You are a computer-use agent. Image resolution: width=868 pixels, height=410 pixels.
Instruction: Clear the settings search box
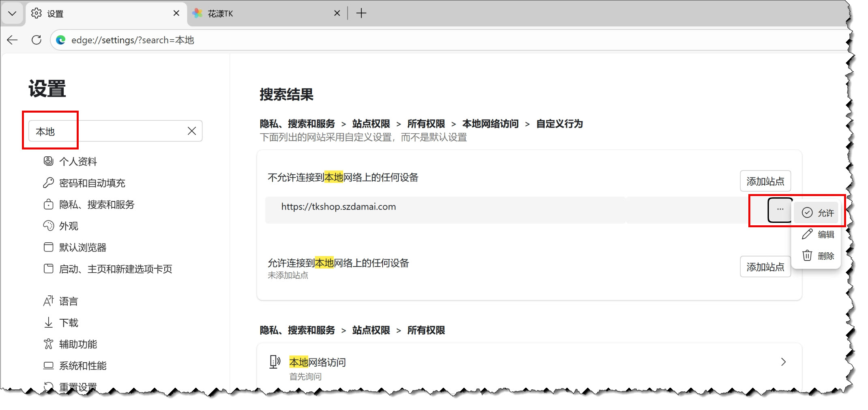[x=192, y=131]
